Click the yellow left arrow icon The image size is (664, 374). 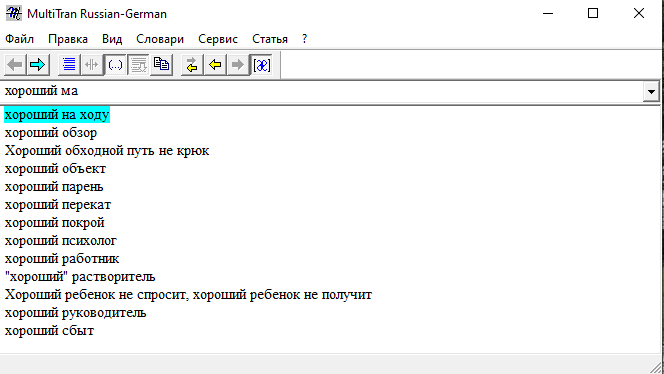[215, 65]
